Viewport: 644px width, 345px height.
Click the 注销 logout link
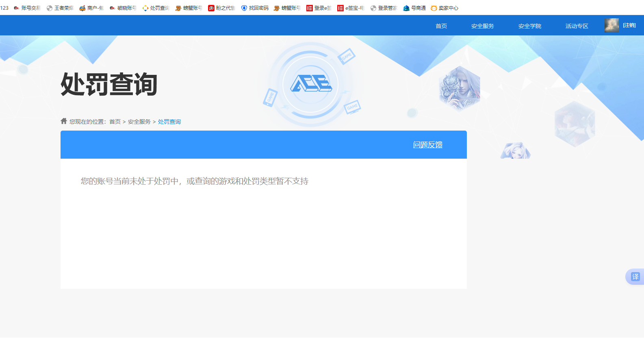(x=629, y=25)
